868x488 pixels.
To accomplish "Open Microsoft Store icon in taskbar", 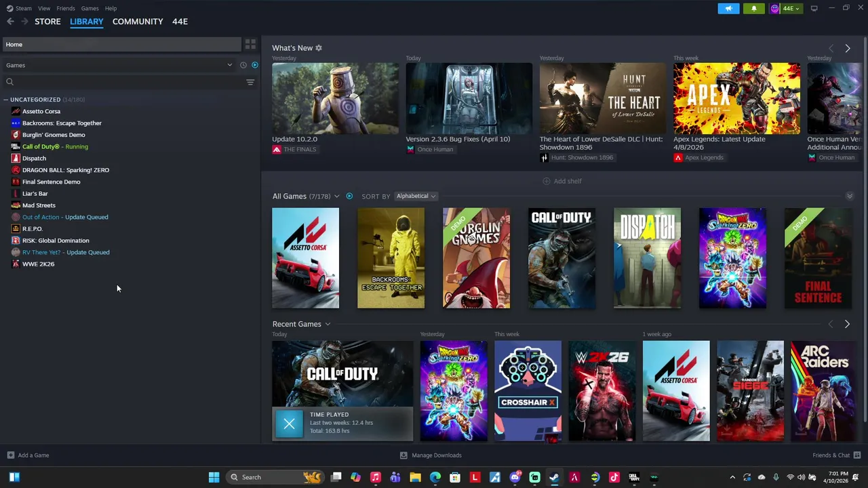I will pyautogui.click(x=455, y=477).
